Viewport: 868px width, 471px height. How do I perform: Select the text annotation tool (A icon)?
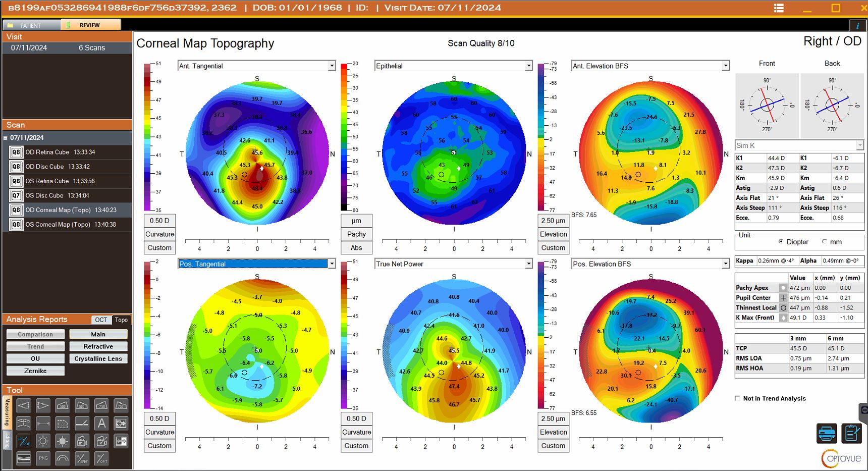click(x=100, y=423)
